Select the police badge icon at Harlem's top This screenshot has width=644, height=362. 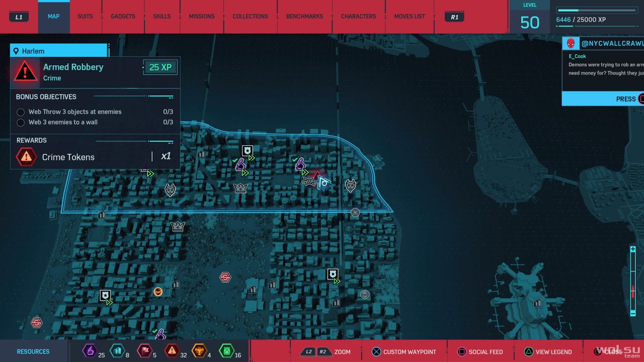coord(247,151)
